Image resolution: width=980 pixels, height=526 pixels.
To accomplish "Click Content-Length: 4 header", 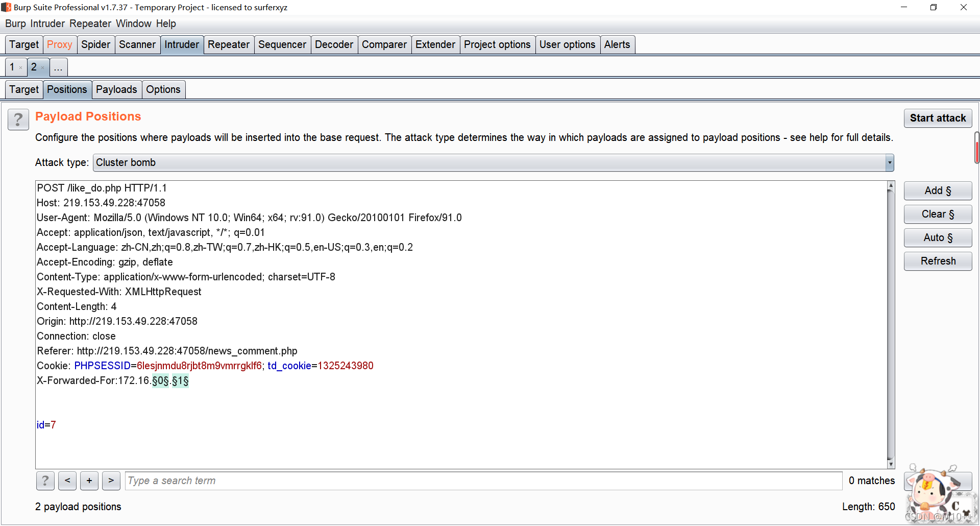I will tap(77, 306).
